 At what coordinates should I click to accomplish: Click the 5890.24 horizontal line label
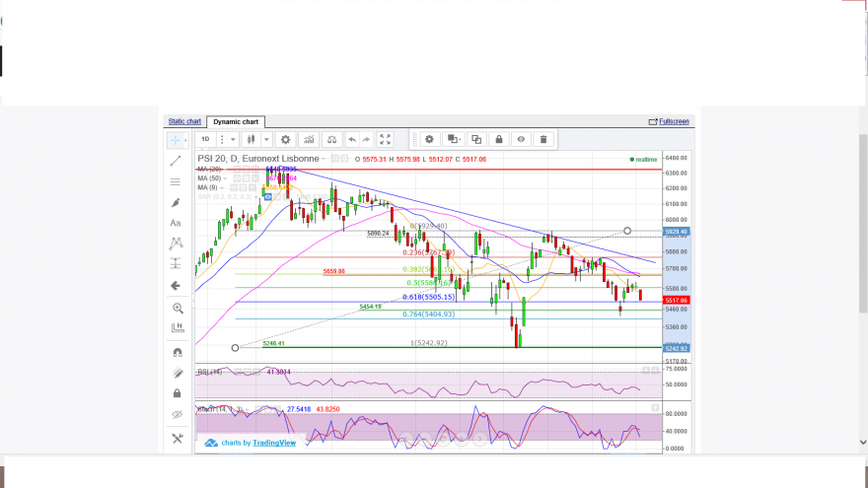378,234
